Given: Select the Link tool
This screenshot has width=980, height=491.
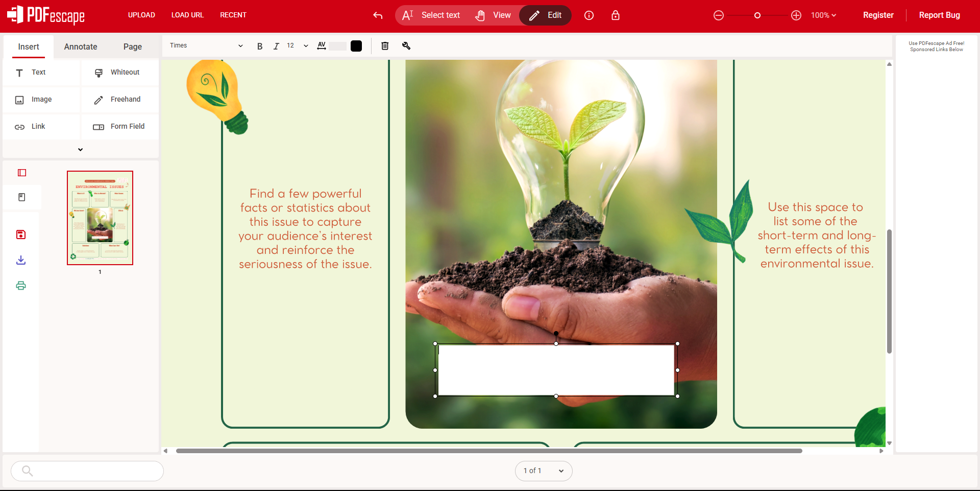Looking at the screenshot, I should coord(41,127).
